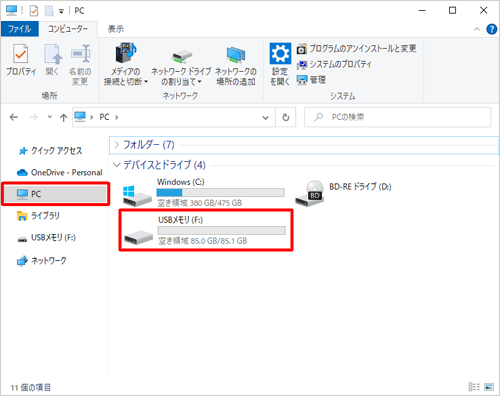This screenshot has height=396, width=500.
Task: Click PC in the address bar
Action: tap(104, 117)
